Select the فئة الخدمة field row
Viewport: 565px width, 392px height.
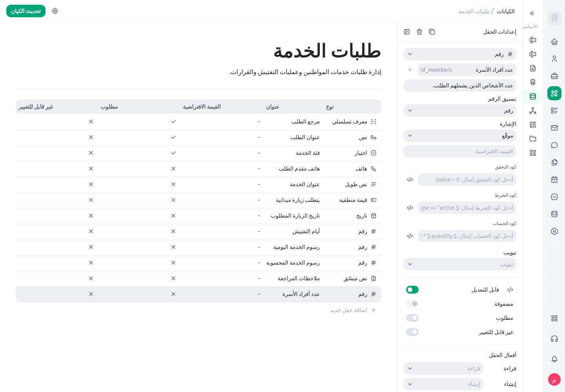199,153
